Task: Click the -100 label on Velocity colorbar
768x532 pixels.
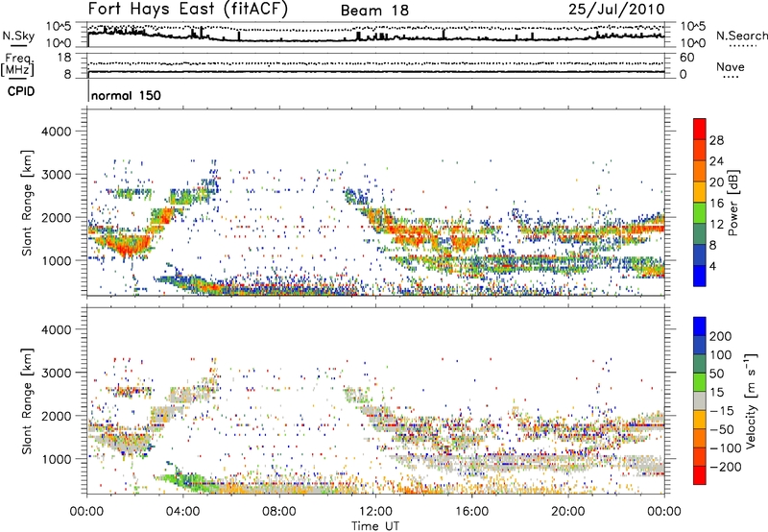Action: click(725, 448)
